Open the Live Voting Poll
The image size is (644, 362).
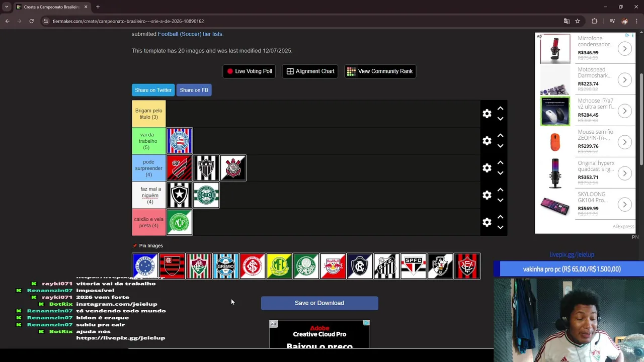249,71
